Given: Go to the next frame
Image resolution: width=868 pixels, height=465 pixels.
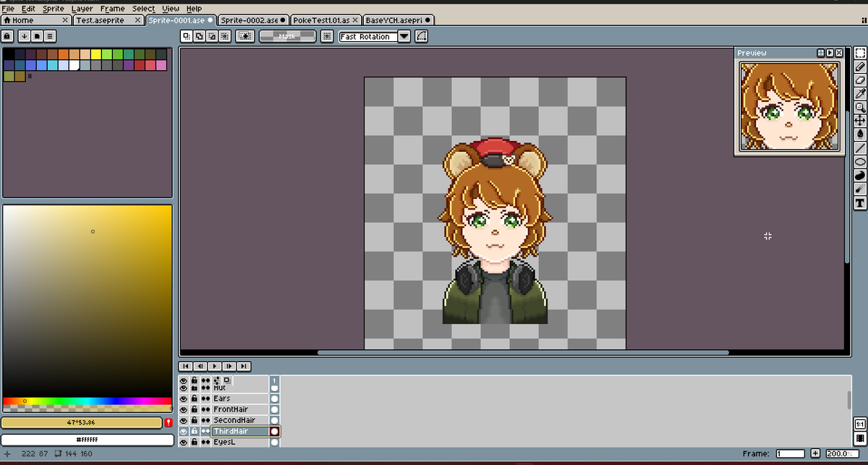Looking at the screenshot, I should pyautogui.click(x=229, y=367).
